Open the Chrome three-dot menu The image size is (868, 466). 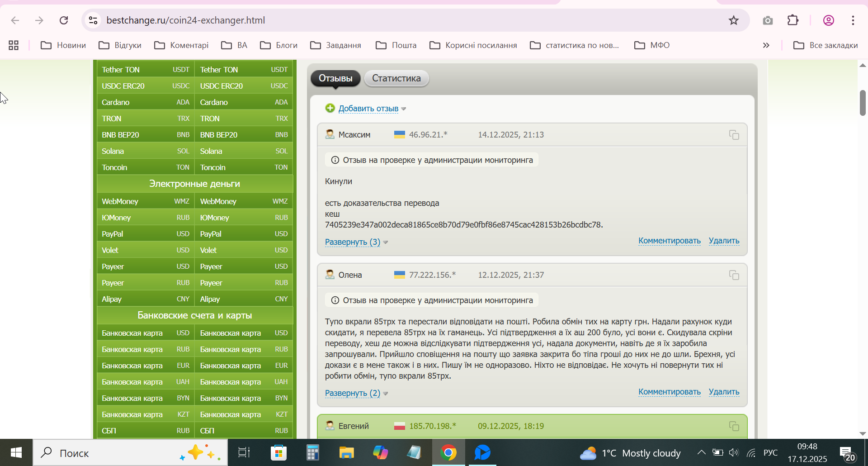[x=853, y=20]
